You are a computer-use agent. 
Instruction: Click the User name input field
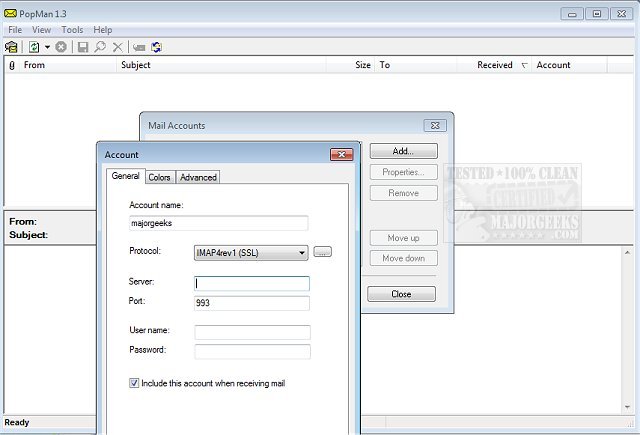[252, 332]
